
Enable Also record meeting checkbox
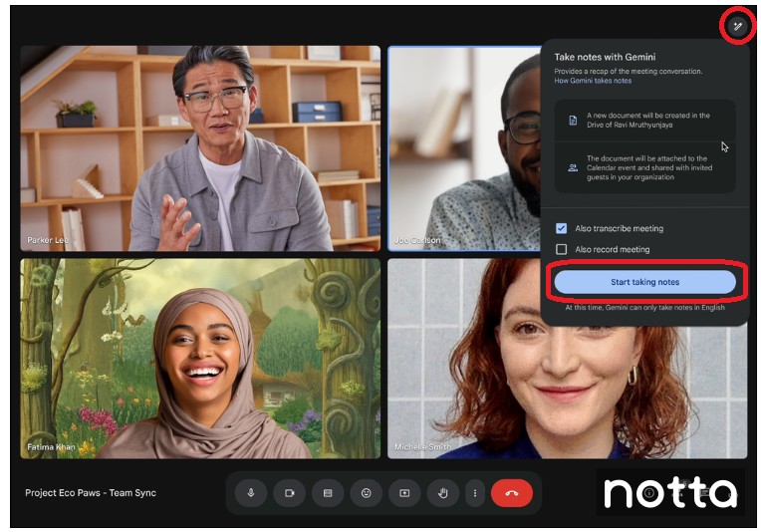click(x=562, y=249)
